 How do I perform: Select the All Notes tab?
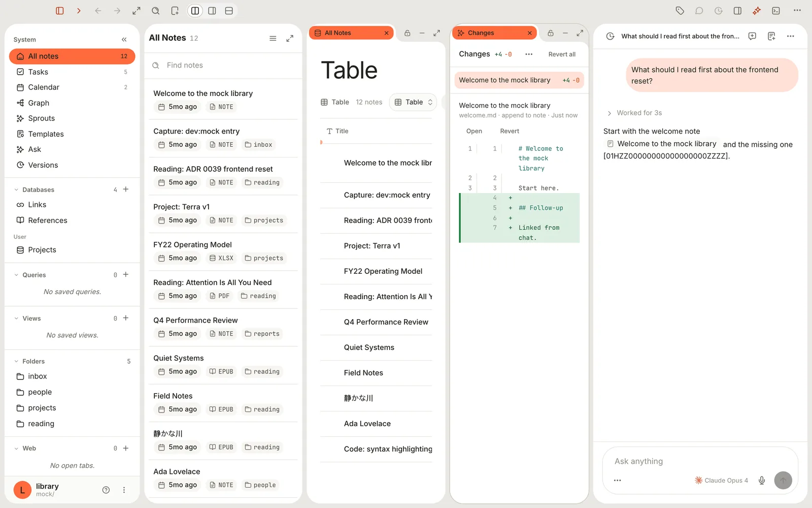pyautogui.click(x=351, y=33)
